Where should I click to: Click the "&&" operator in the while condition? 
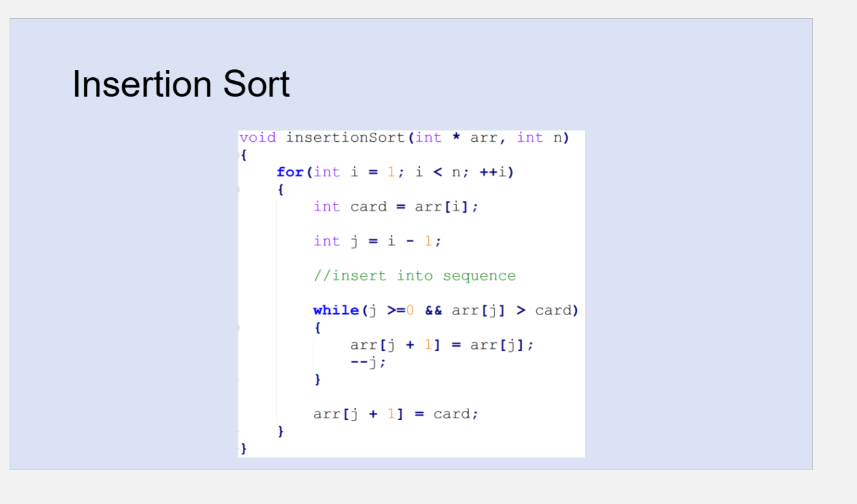pyautogui.click(x=433, y=310)
